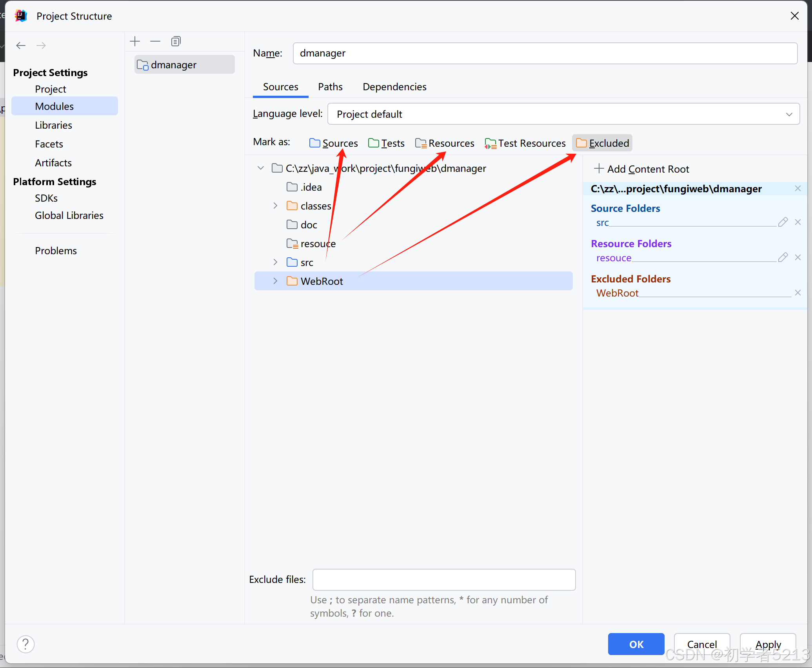
Task: Toggle the Excluded mark
Action: tap(602, 143)
